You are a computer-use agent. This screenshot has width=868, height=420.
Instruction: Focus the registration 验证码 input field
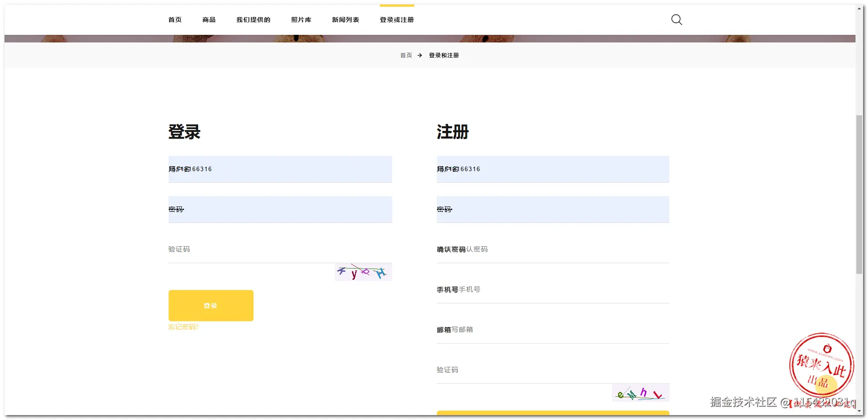click(553, 370)
